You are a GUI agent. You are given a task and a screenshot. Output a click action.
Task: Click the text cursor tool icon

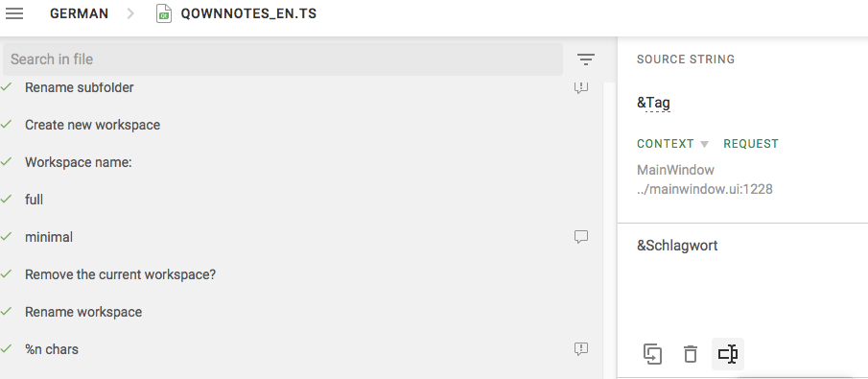[x=727, y=353]
